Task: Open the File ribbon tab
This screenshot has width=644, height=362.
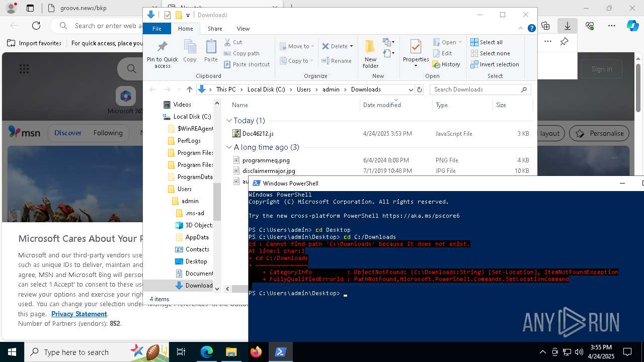Action: [157, 29]
